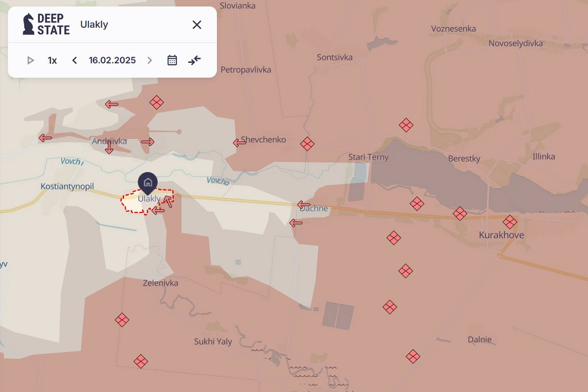Click the compare arrows icon
This screenshot has height=392, width=588.
point(195,60)
